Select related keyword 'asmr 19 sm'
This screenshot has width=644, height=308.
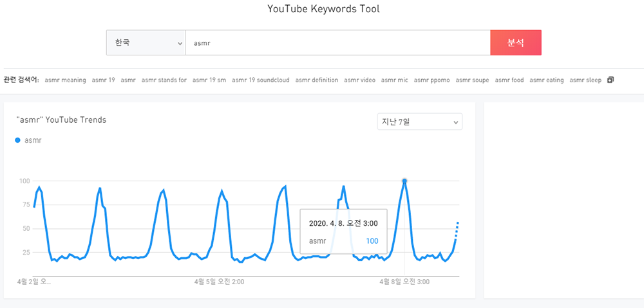209,80
